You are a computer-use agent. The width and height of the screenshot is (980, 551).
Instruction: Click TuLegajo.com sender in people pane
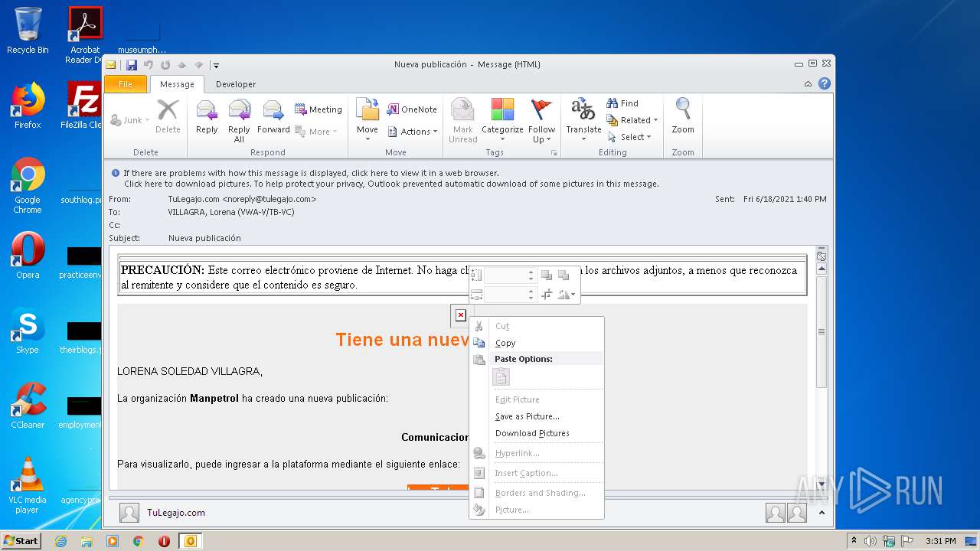pyautogui.click(x=176, y=513)
